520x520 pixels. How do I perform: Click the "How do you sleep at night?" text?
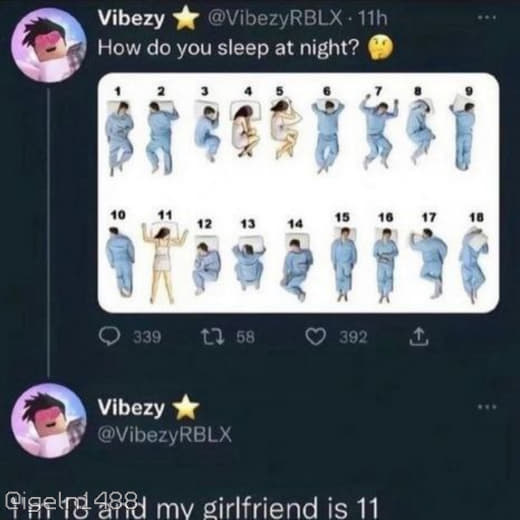coord(228,48)
